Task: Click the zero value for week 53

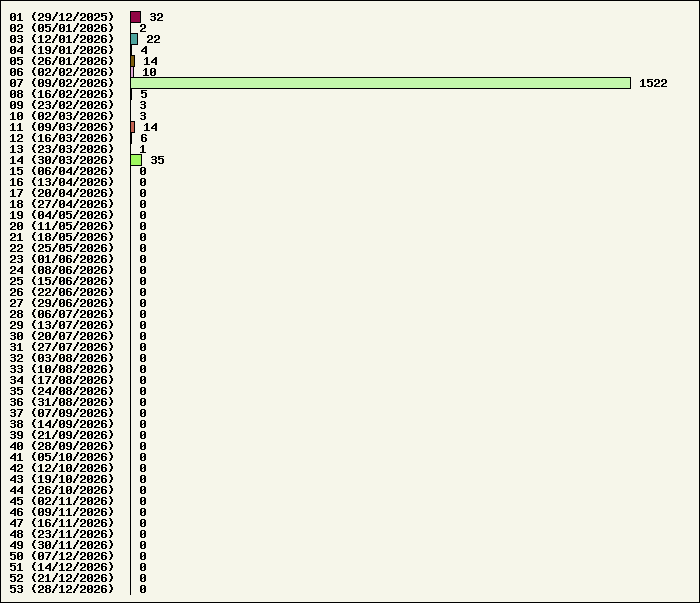Action: (143, 589)
